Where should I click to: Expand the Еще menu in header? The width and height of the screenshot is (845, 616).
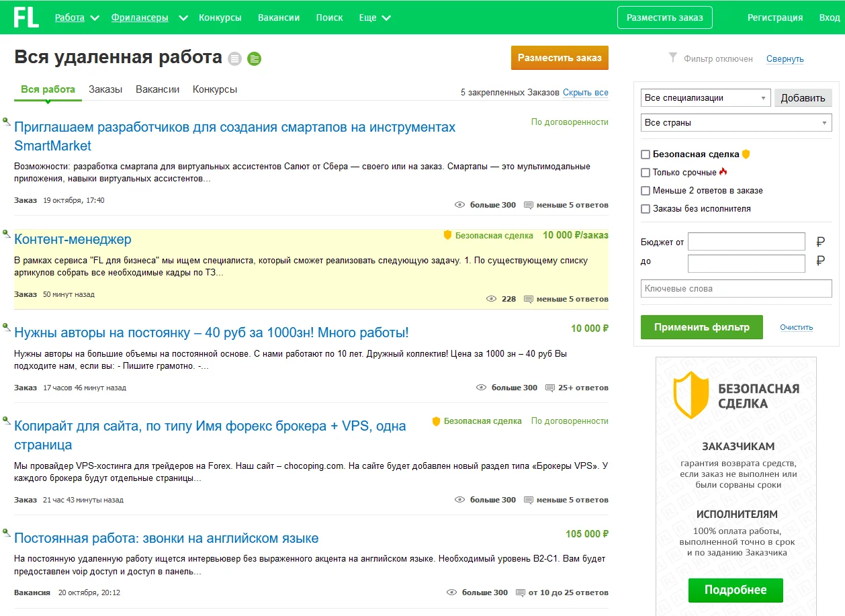[x=375, y=17]
